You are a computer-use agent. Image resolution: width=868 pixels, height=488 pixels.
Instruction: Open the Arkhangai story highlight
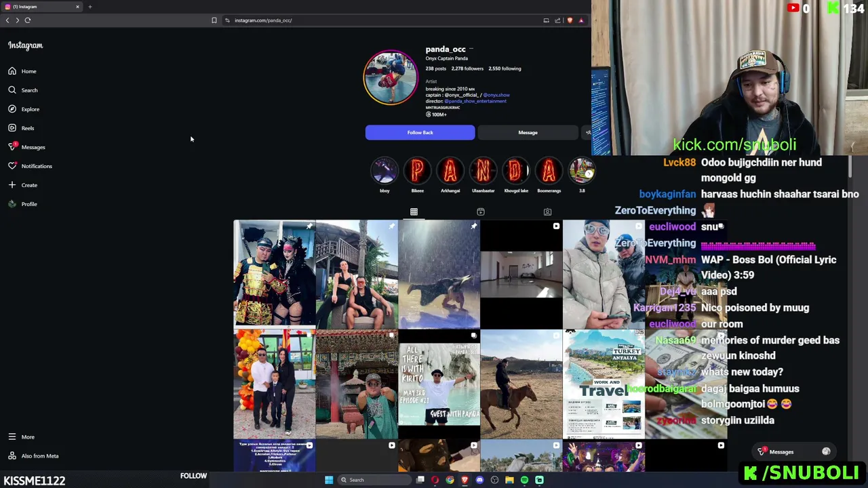point(450,171)
